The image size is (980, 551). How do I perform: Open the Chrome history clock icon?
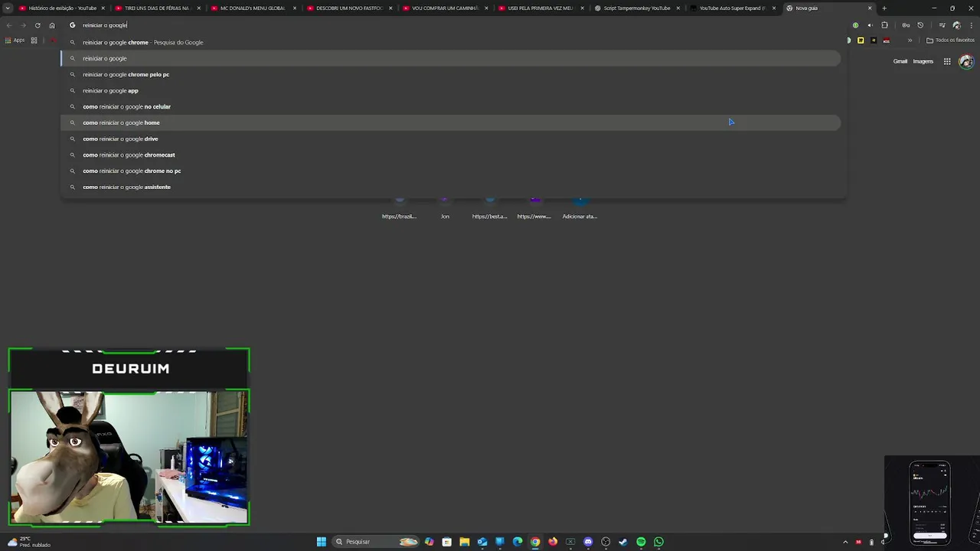pyautogui.click(x=920, y=25)
